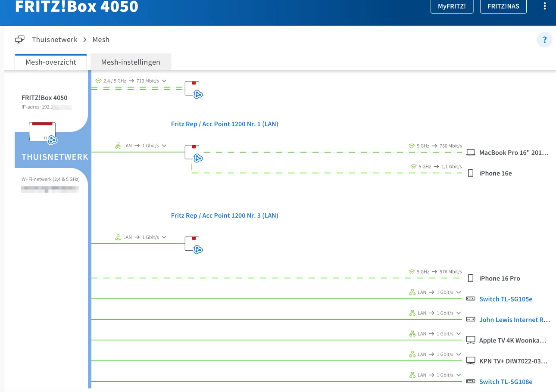556x392 pixels.
Task: Select the FRITZ!Box 4050 router icon
Action: click(x=43, y=132)
